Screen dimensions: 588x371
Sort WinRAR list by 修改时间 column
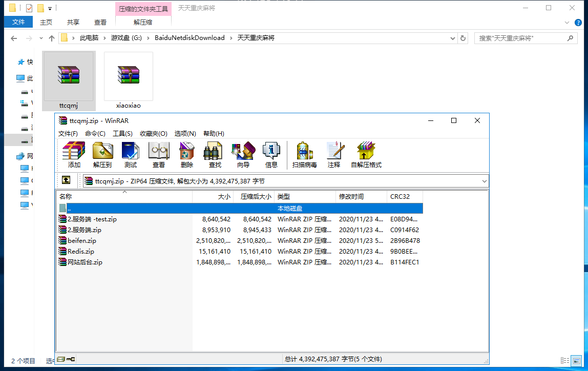[361, 197]
